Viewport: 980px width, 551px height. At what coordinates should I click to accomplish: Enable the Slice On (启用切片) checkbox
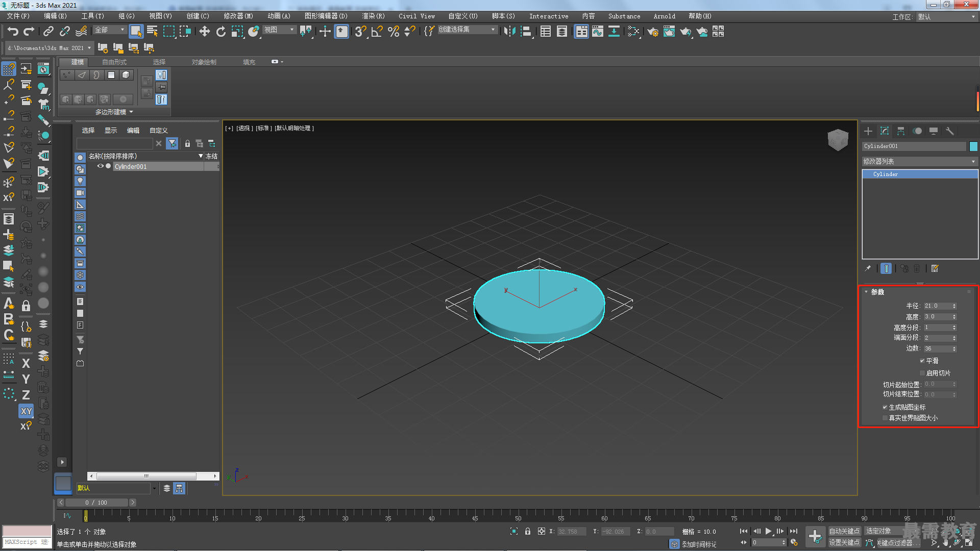pyautogui.click(x=922, y=373)
